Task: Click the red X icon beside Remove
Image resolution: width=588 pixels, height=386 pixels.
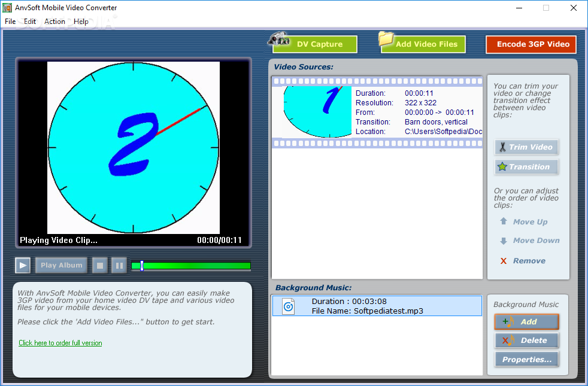Action: pyautogui.click(x=504, y=261)
